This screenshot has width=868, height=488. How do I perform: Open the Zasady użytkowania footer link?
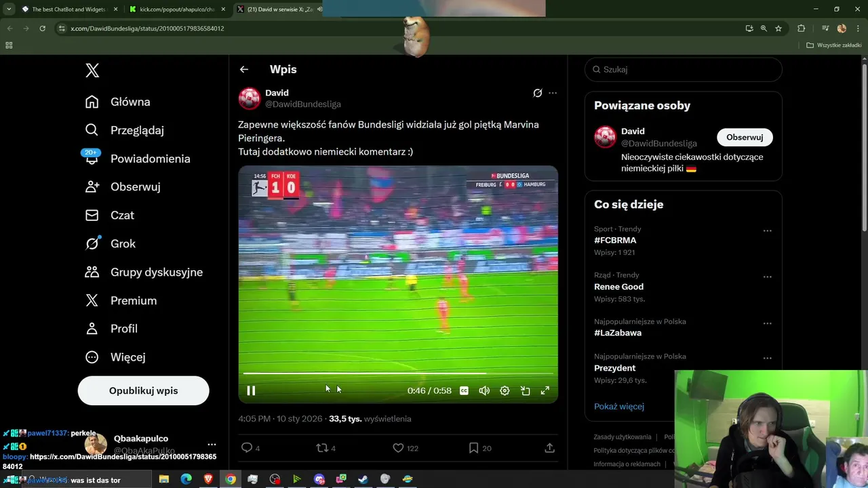622,437
